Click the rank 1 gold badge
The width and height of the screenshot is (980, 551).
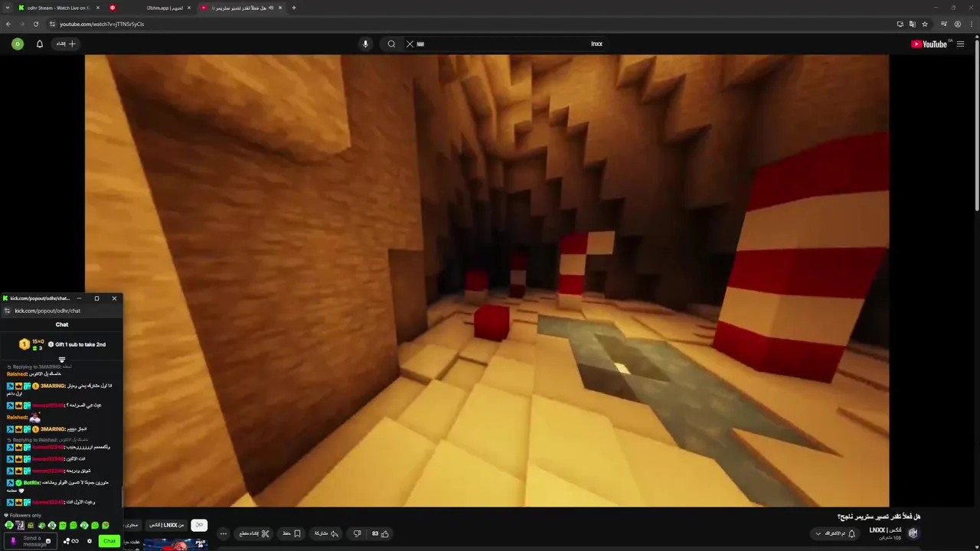24,344
